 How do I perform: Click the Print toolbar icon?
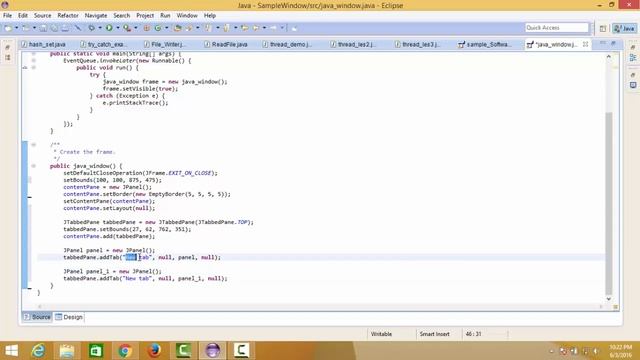click(x=65, y=28)
